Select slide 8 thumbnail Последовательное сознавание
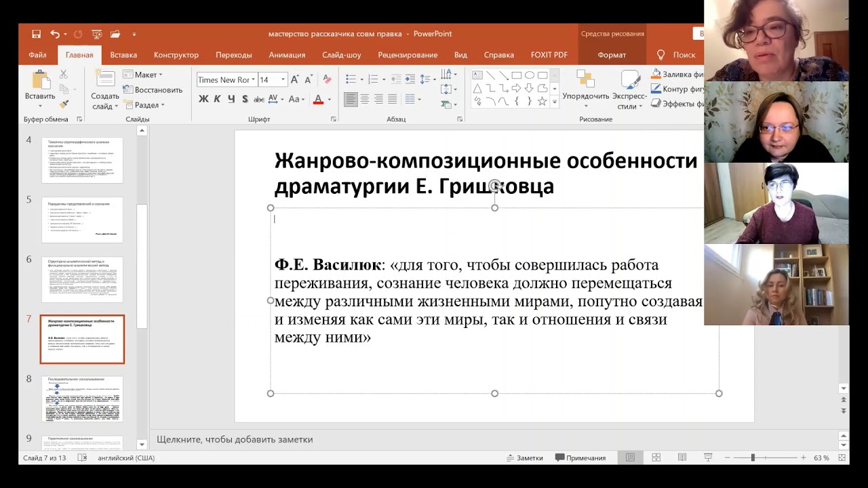868x488 pixels. tap(82, 399)
